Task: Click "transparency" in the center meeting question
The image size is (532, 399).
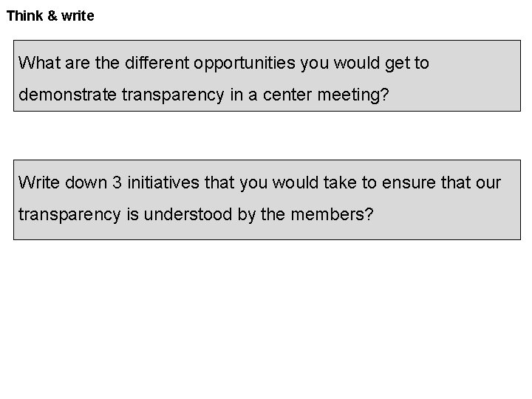Action: pos(173,95)
